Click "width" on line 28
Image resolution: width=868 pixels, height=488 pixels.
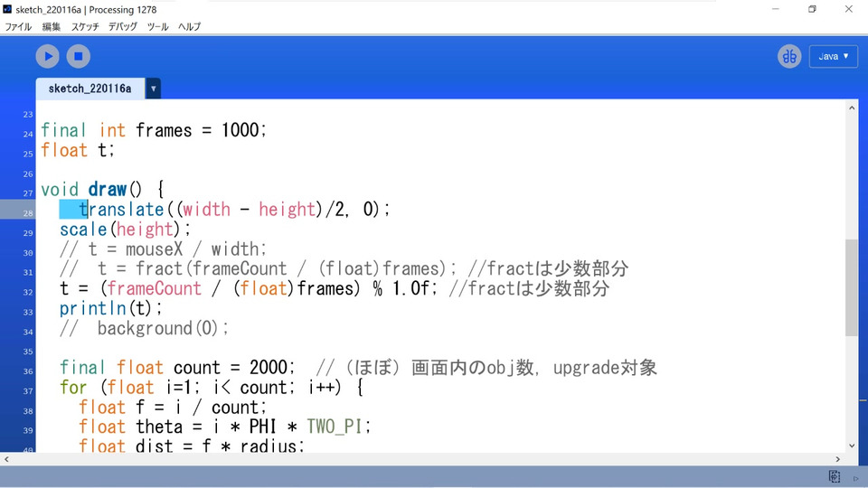click(206, 210)
